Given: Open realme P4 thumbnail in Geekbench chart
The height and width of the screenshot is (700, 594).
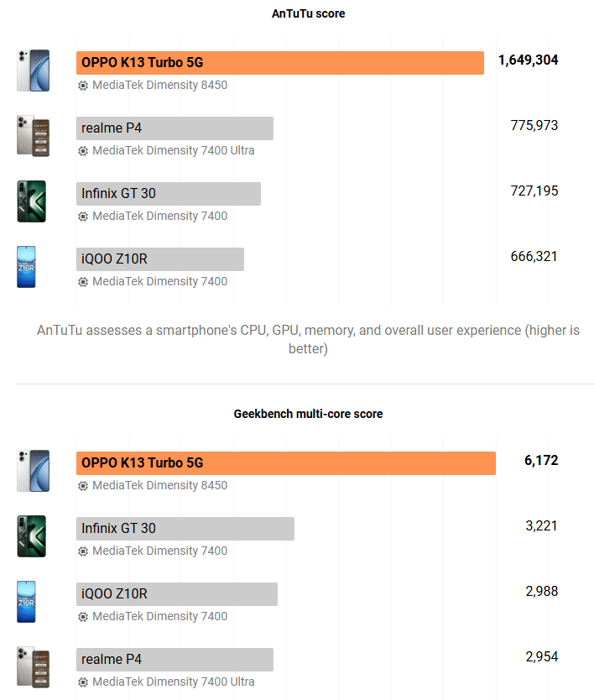Looking at the screenshot, I should [x=33, y=667].
